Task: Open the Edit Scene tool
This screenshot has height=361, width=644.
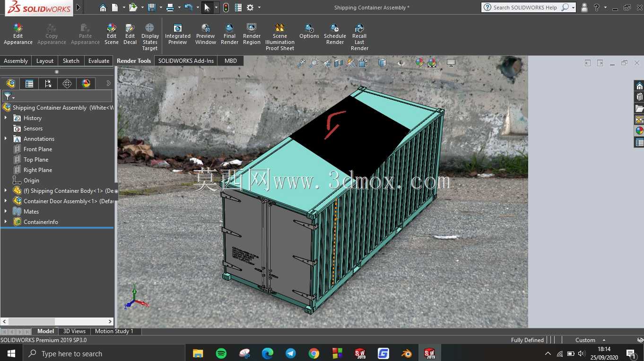Action: coord(112,34)
